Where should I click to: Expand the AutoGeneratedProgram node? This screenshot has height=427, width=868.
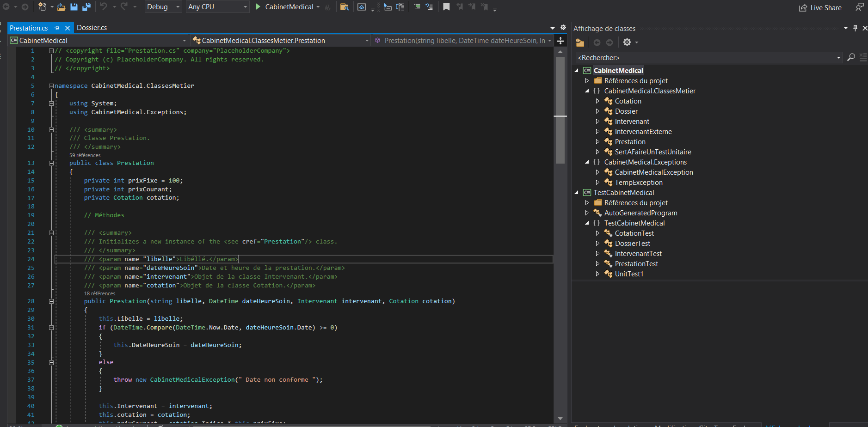point(587,213)
